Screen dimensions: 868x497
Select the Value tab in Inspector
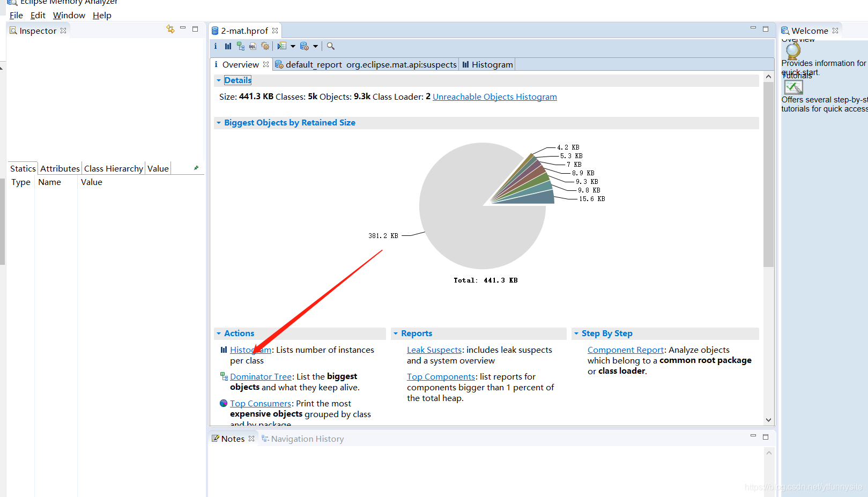[x=158, y=168]
